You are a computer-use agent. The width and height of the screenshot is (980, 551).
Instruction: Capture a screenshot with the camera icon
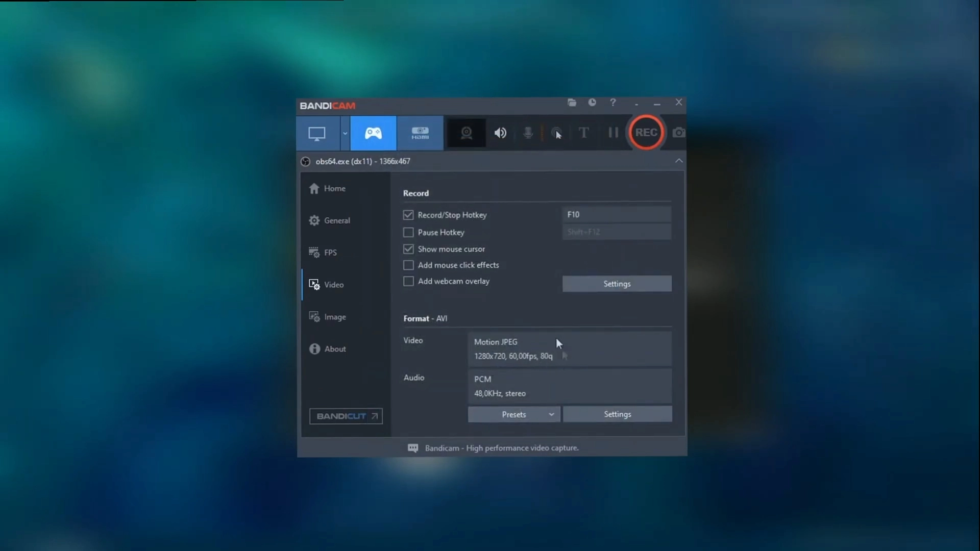679,133
